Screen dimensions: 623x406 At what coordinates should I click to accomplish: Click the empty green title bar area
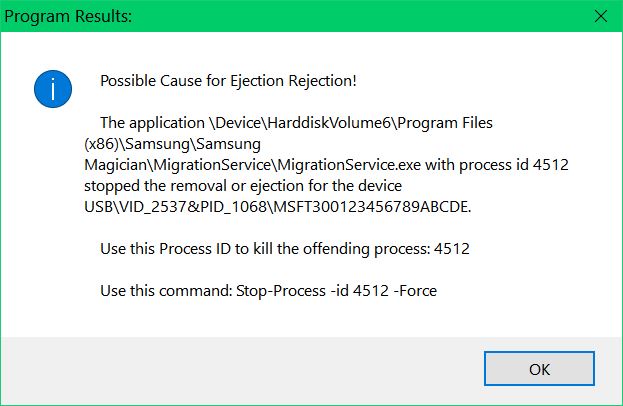(x=350, y=15)
